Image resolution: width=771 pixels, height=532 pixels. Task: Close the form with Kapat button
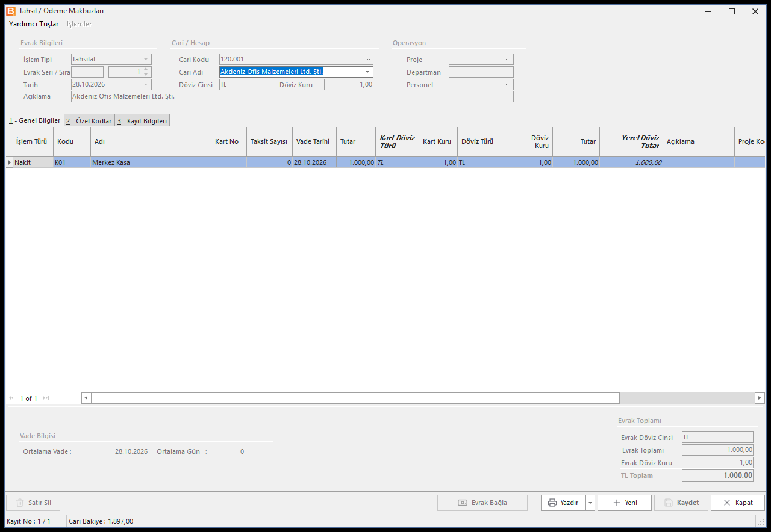tap(738, 503)
